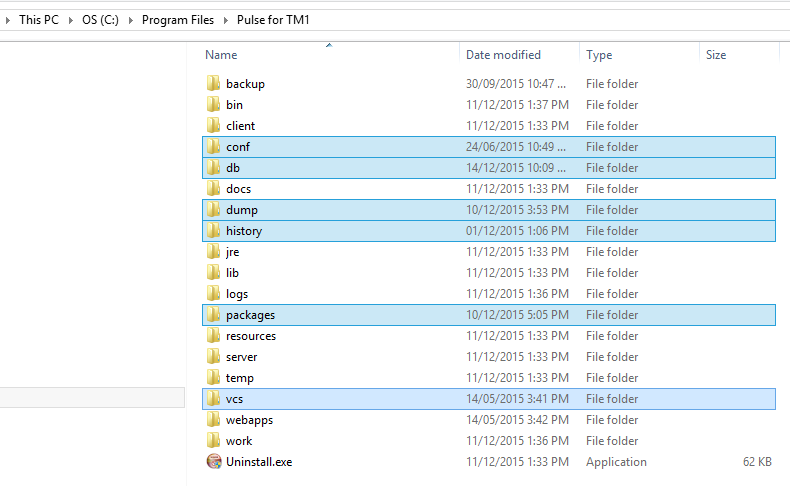Click the docs folder icon
Screen dimensions: 790x486
213,189
